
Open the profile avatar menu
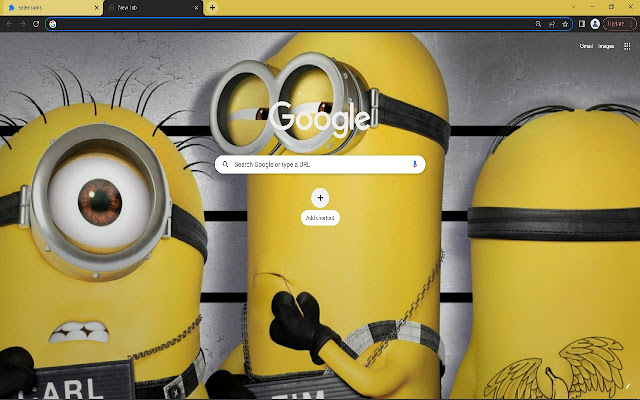[x=595, y=24]
